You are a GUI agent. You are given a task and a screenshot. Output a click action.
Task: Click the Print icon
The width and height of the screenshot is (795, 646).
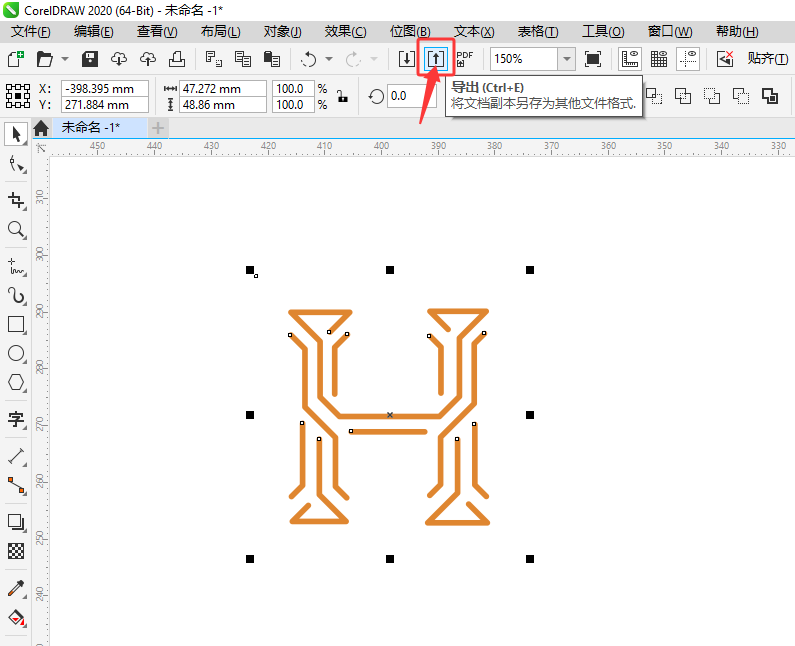176,59
